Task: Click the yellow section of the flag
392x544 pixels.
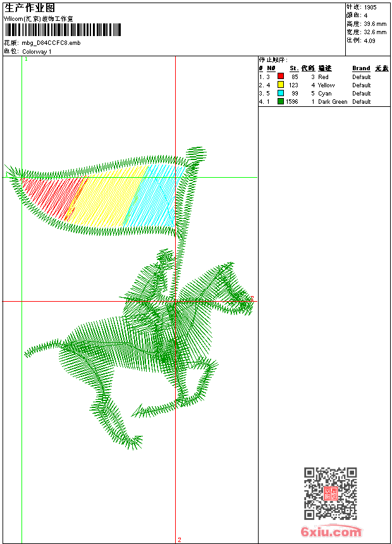Action: 104,199
